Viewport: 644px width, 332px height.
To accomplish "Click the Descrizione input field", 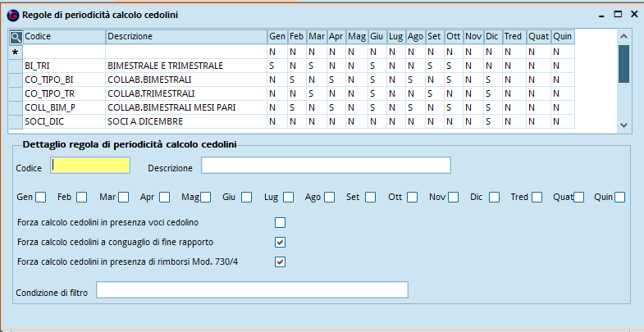I will pyautogui.click(x=326, y=166).
